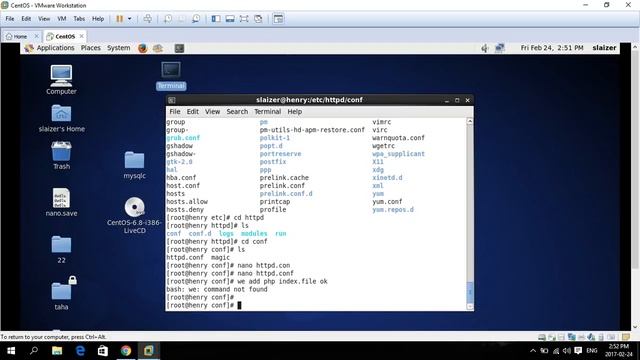Open the Windows Start menu
Image resolution: width=640 pixels, height=360 pixels.
[x=11, y=351]
